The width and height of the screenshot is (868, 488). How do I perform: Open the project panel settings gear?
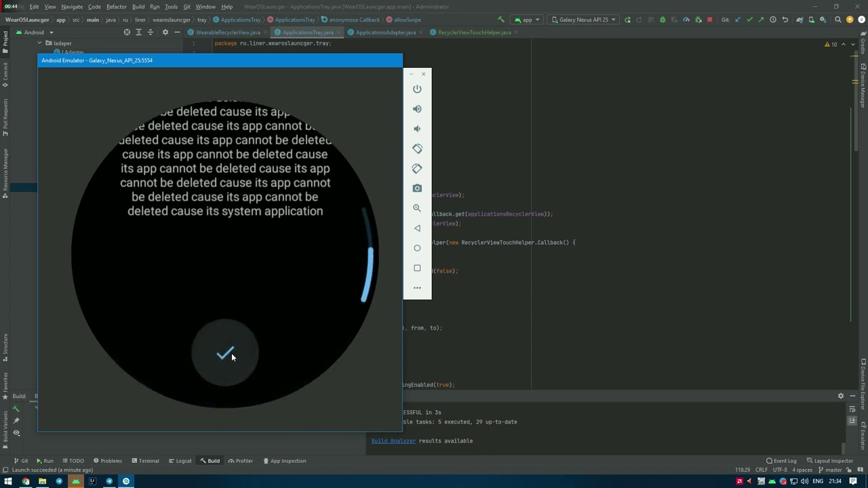coord(165,32)
